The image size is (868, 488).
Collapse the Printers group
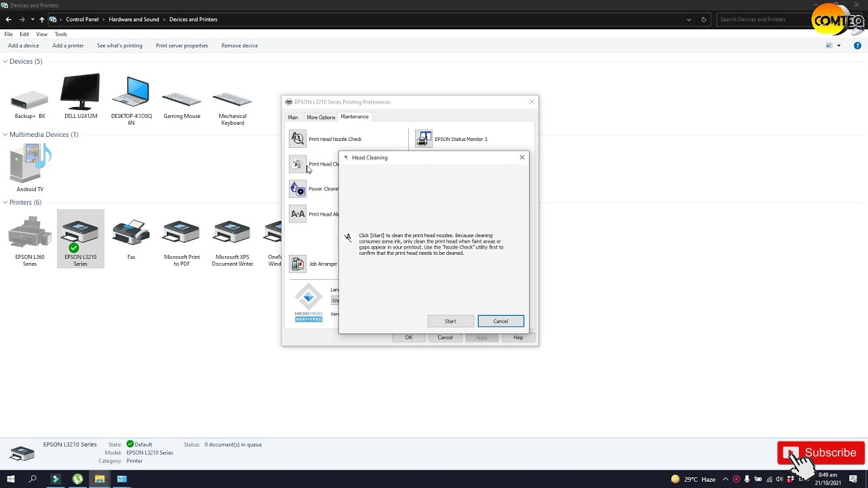5,202
